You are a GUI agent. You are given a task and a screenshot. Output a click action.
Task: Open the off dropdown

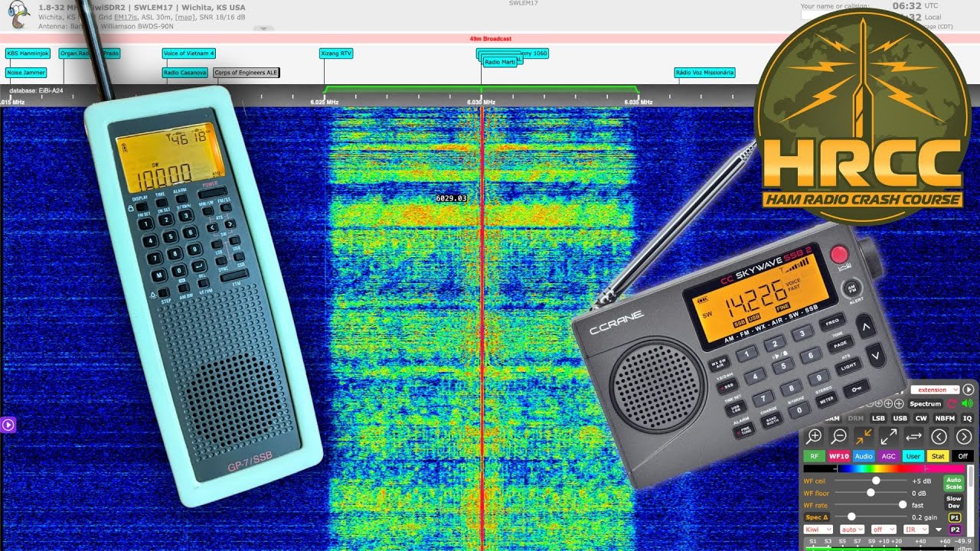point(884,529)
